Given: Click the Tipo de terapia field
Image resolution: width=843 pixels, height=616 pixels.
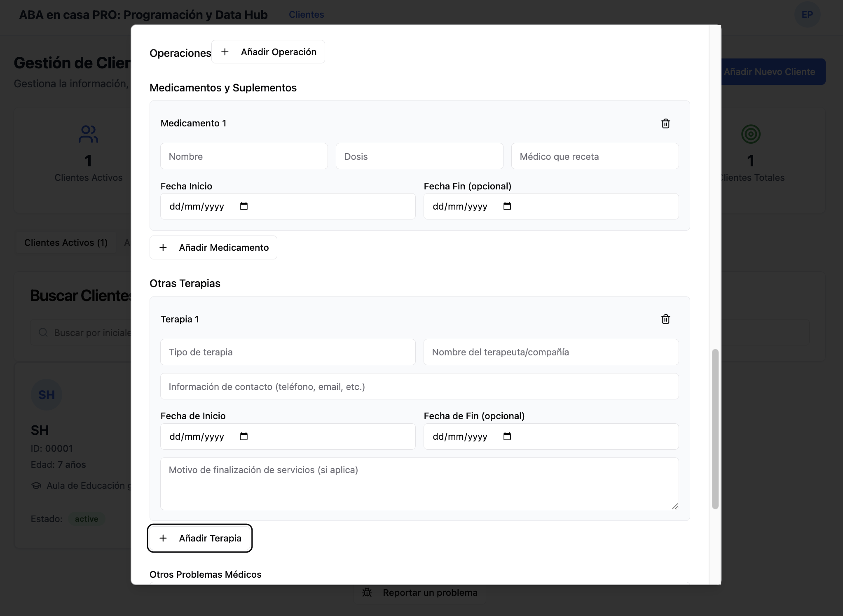Looking at the screenshot, I should [x=288, y=352].
